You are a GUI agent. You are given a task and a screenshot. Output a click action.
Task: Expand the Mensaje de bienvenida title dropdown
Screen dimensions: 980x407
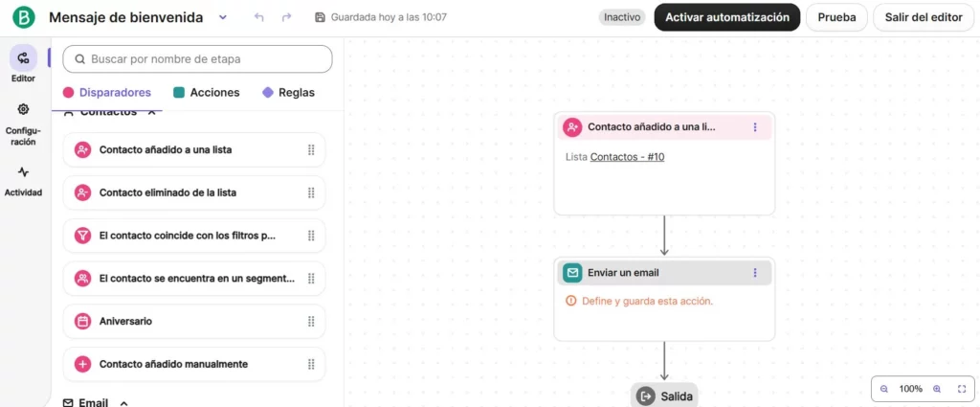[223, 17]
